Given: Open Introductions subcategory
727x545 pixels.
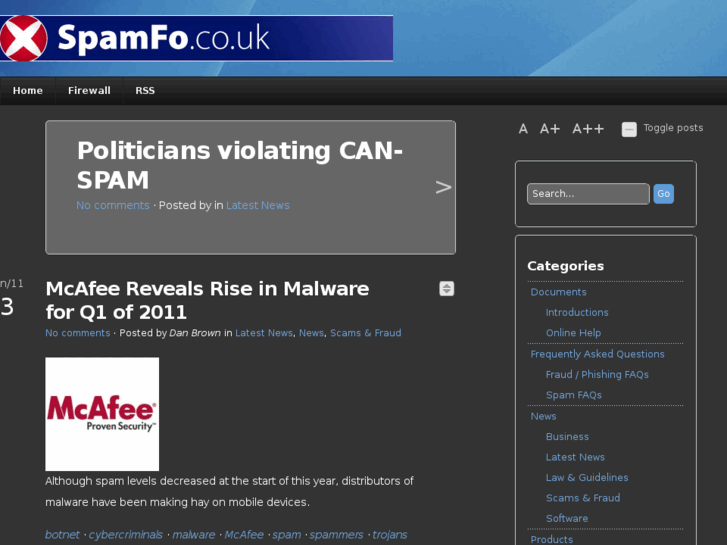Looking at the screenshot, I should point(577,313).
